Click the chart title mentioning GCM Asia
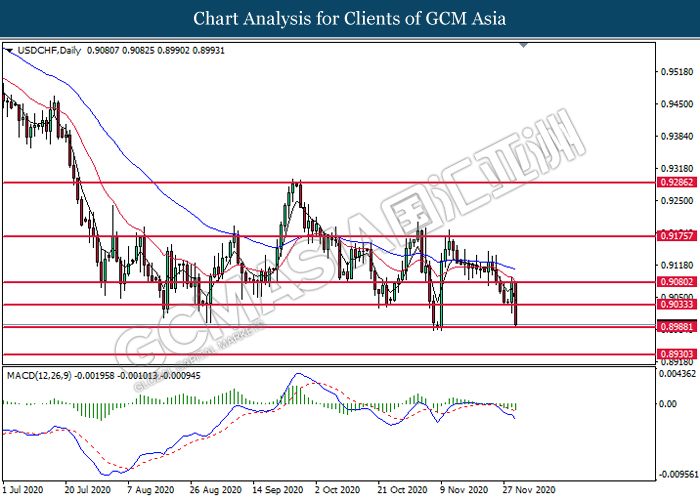Image resolution: width=700 pixels, height=500 pixels. [350, 19]
